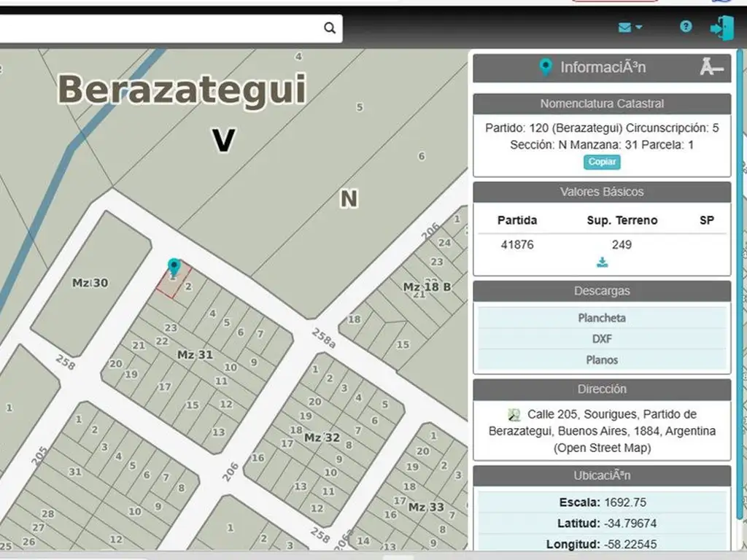Click the map pin on parcel 1

pos(174,268)
